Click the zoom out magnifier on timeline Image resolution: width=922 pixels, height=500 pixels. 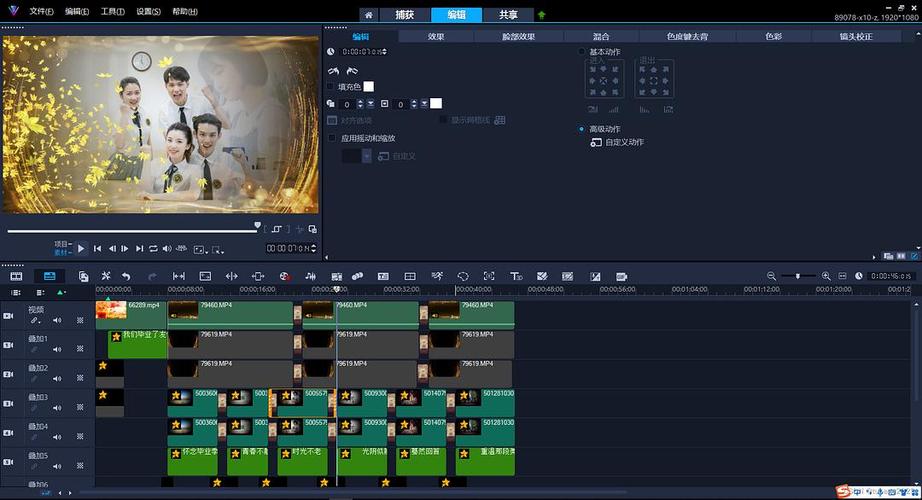coord(771,276)
